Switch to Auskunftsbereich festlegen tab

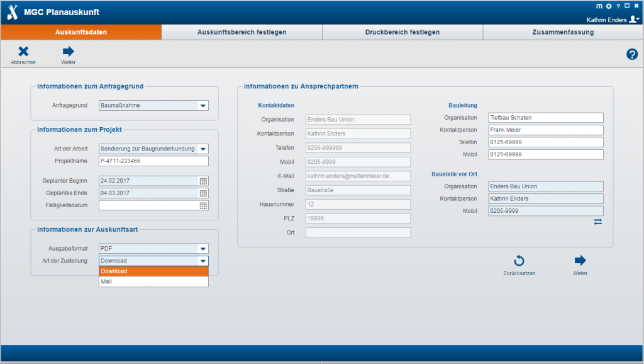click(x=241, y=32)
